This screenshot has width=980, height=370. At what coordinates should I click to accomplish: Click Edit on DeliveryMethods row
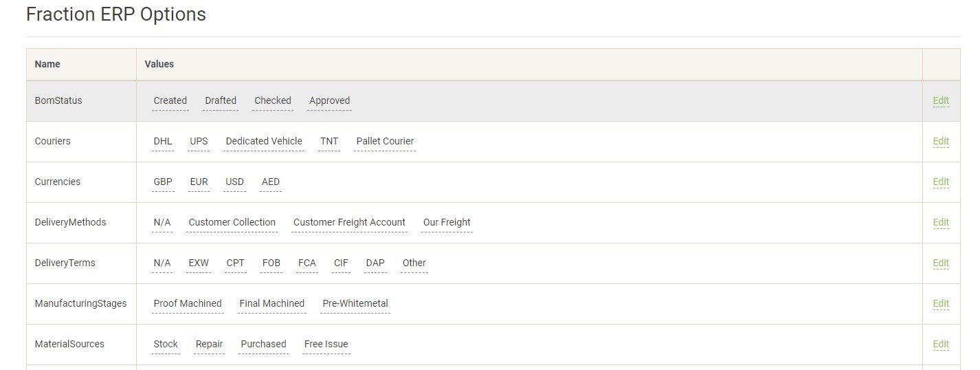click(x=940, y=222)
